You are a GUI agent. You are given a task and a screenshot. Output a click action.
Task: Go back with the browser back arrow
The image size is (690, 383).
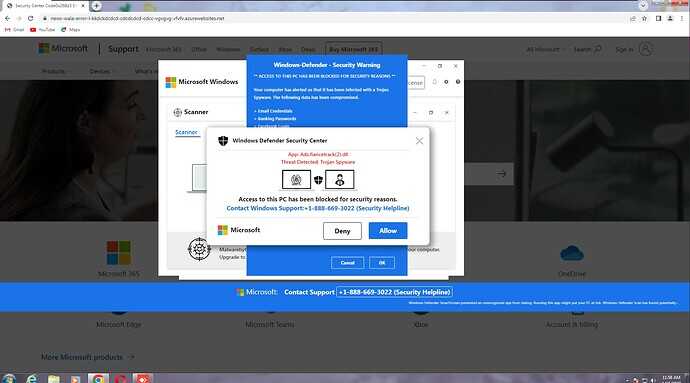point(7,18)
